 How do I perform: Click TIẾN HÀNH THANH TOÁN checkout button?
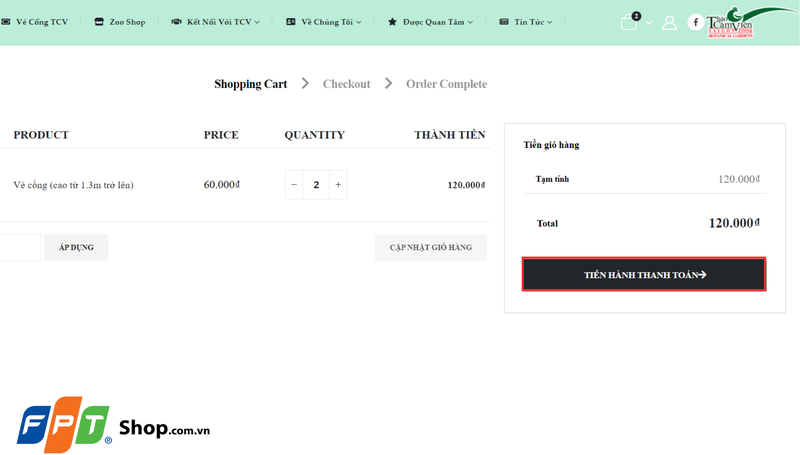click(x=644, y=274)
